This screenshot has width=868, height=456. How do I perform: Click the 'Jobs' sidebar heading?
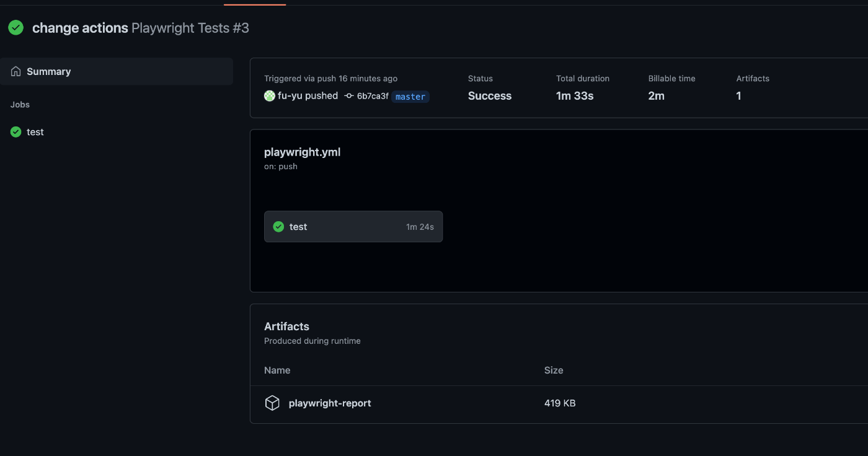coord(20,105)
